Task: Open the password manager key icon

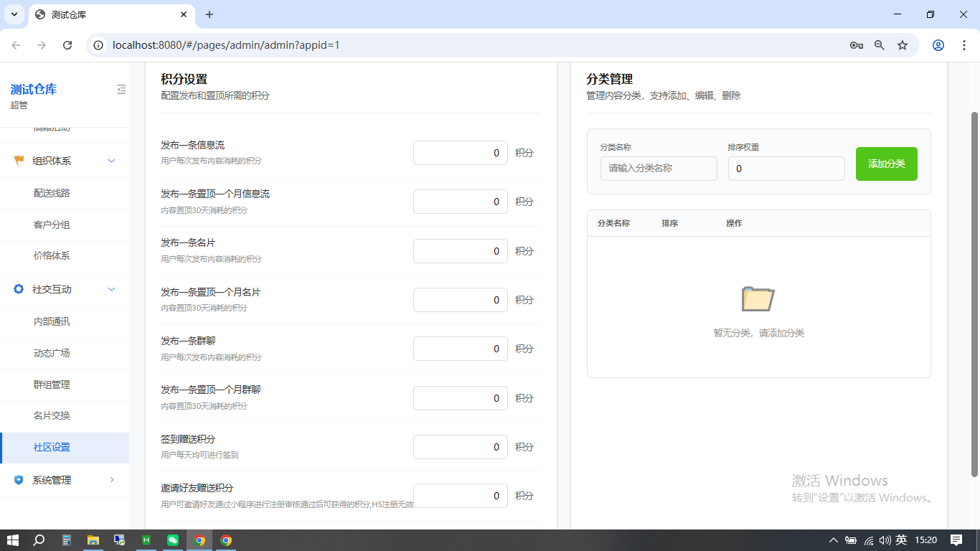Action: (x=856, y=44)
